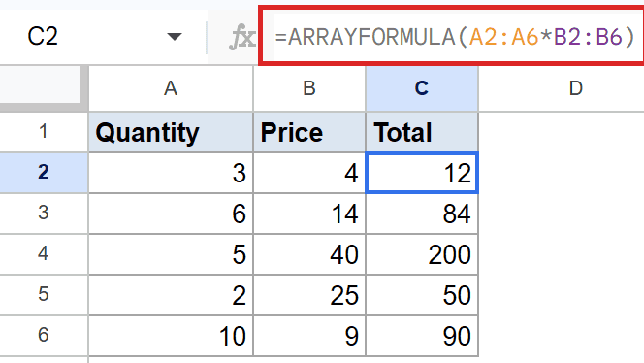Select cell A5 containing 2
The height and width of the screenshot is (363, 644).
click(171, 295)
